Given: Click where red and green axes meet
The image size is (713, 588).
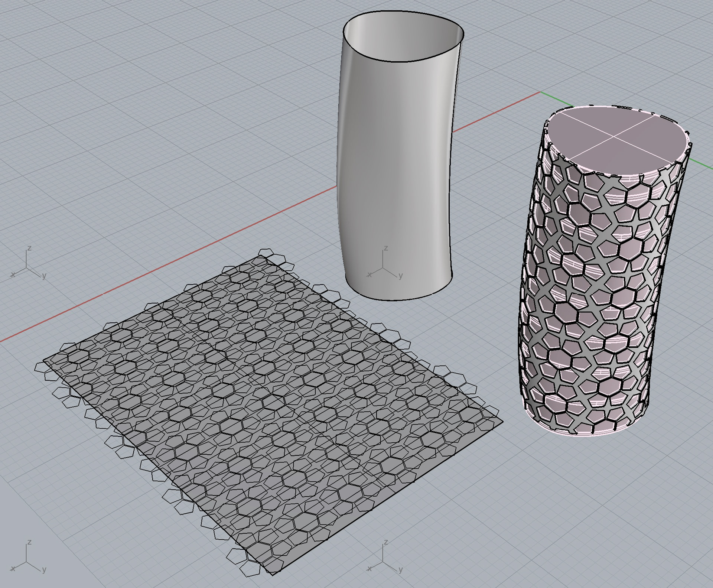Looking at the screenshot, I should (x=540, y=92).
